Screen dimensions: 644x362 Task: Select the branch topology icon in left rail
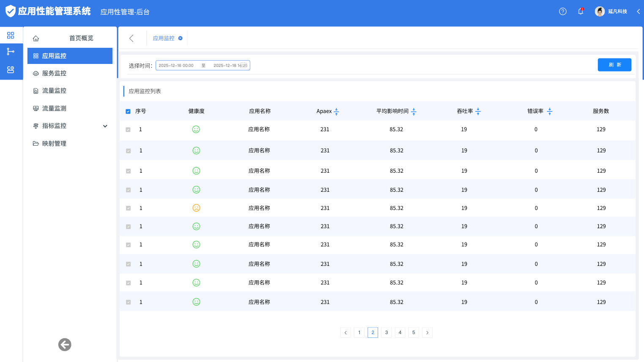[11, 52]
